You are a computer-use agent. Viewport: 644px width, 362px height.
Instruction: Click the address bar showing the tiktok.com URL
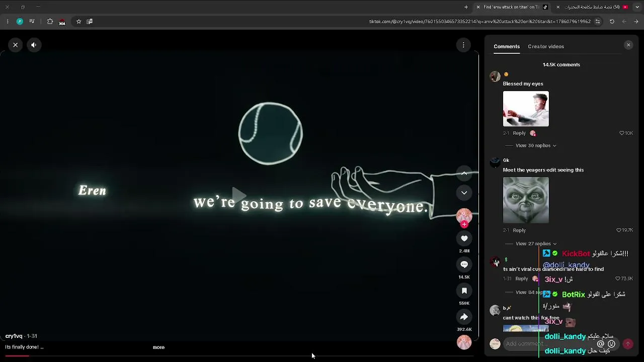tap(480, 22)
